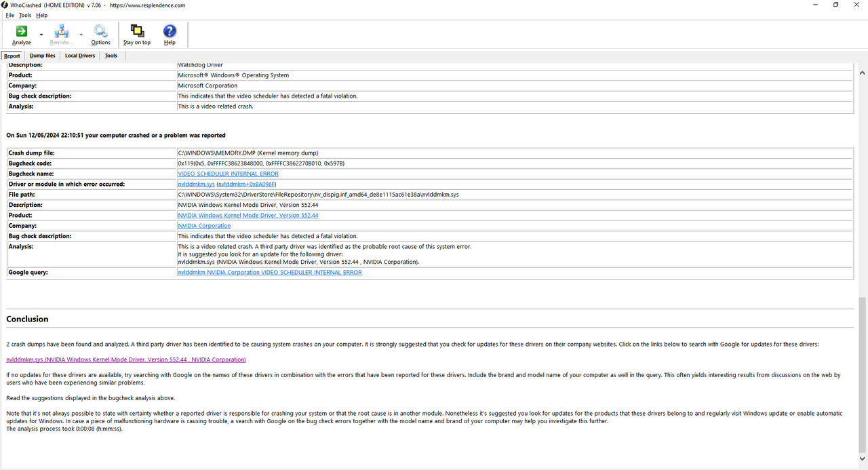868x470 pixels.
Task: Click 'This is a video related crash.' text
Action: (216, 106)
